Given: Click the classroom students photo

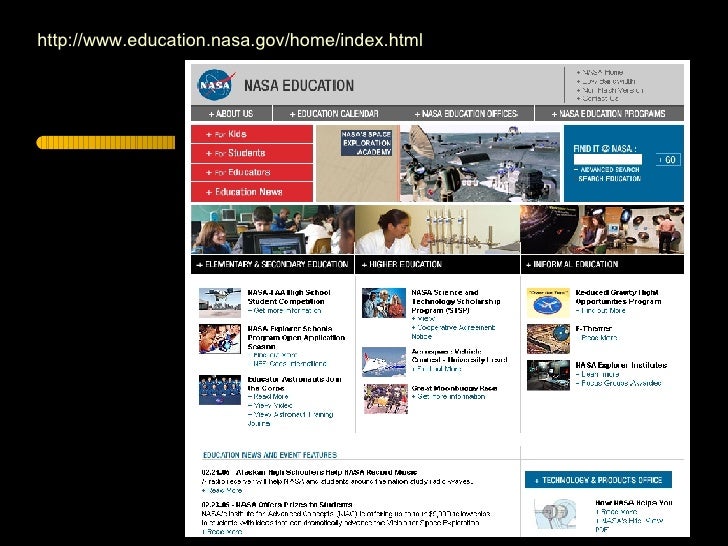Looking at the screenshot, I should coord(273,230).
